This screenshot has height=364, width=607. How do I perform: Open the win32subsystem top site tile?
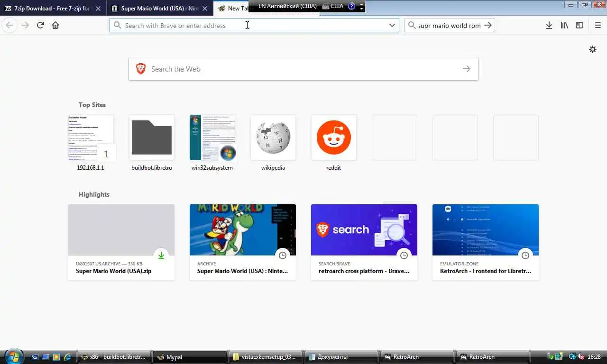coord(212,143)
